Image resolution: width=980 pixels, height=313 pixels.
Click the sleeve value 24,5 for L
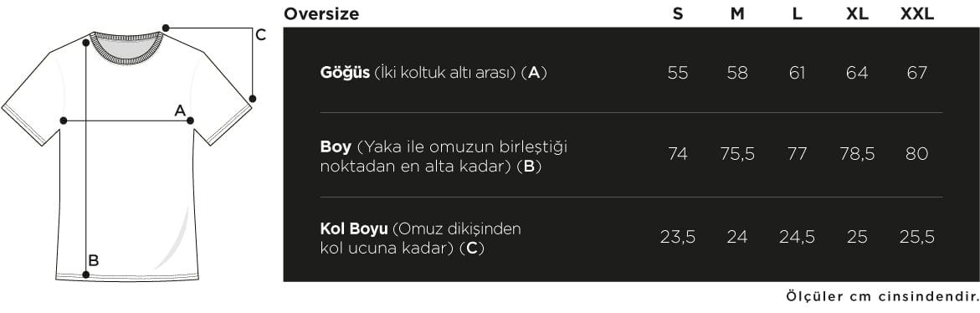[797, 237]
